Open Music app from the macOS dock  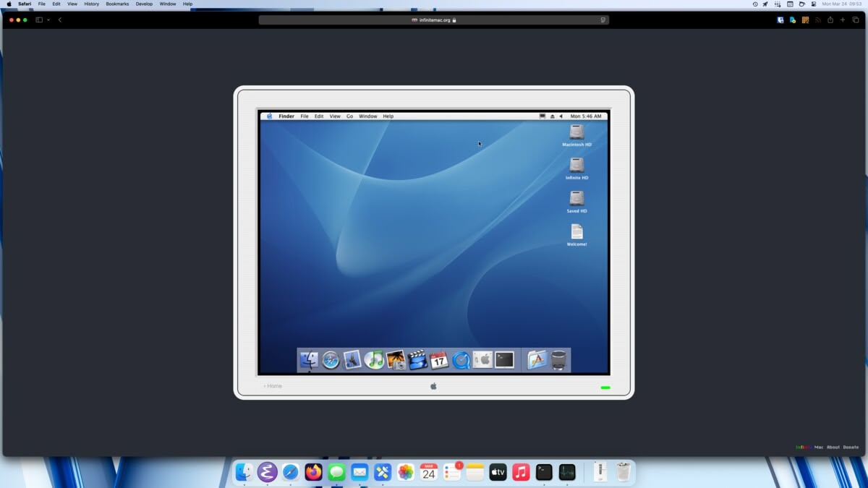click(521, 472)
